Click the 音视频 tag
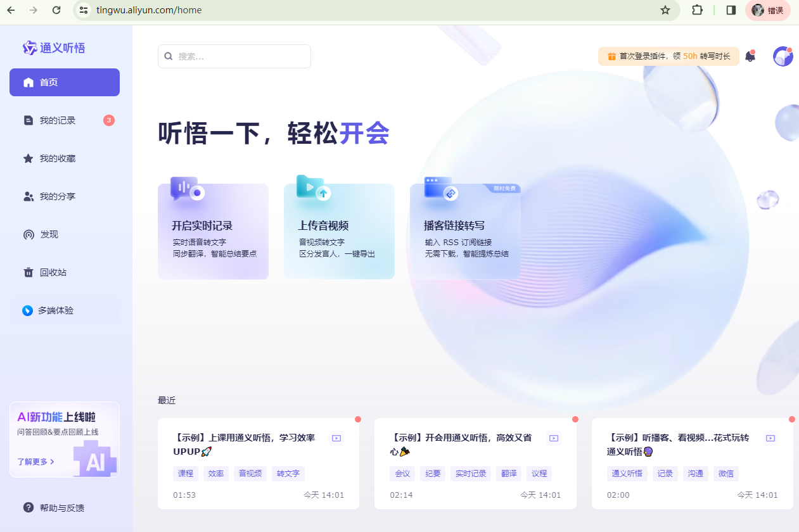This screenshot has height=532, width=799. coord(250,473)
